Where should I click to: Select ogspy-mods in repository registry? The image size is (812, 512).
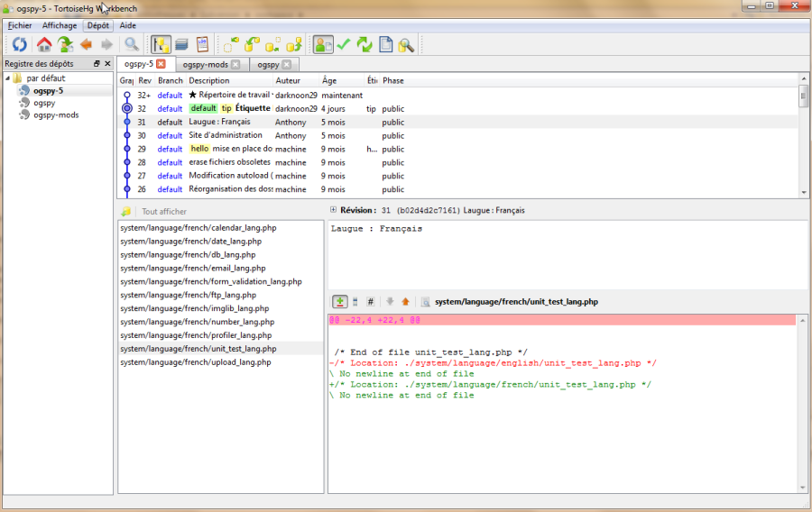(x=56, y=114)
